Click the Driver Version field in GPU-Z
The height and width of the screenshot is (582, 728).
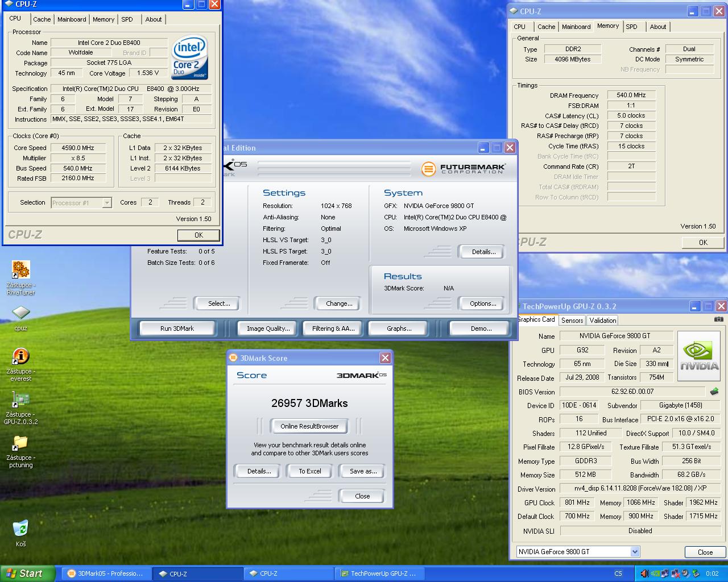pyautogui.click(x=640, y=488)
